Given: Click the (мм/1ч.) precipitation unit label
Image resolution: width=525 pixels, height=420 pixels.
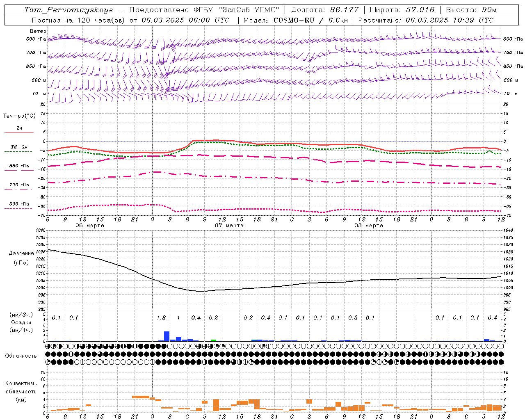Looking at the screenshot, I should pos(21,330).
